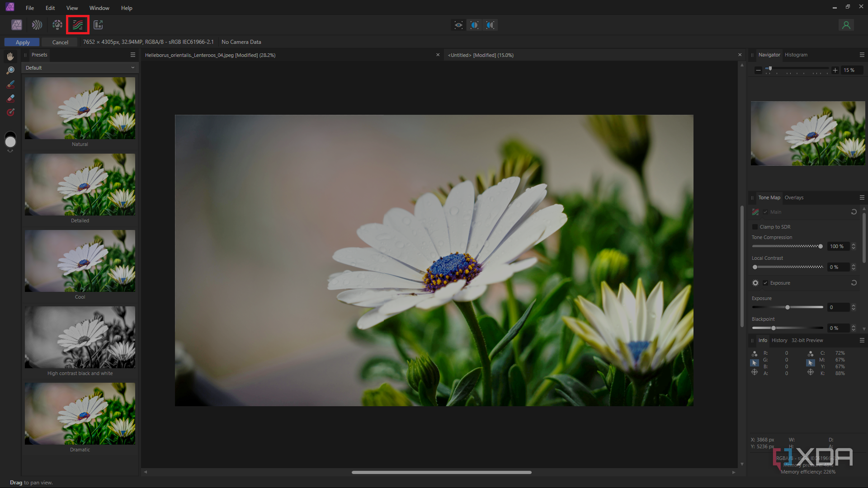Open the account profile icon

tap(846, 25)
